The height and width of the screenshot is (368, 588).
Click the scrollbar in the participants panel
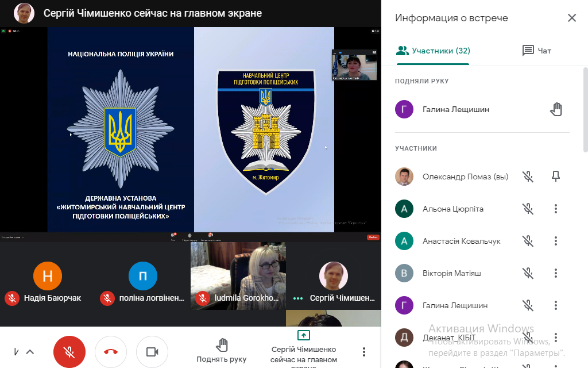click(585, 110)
